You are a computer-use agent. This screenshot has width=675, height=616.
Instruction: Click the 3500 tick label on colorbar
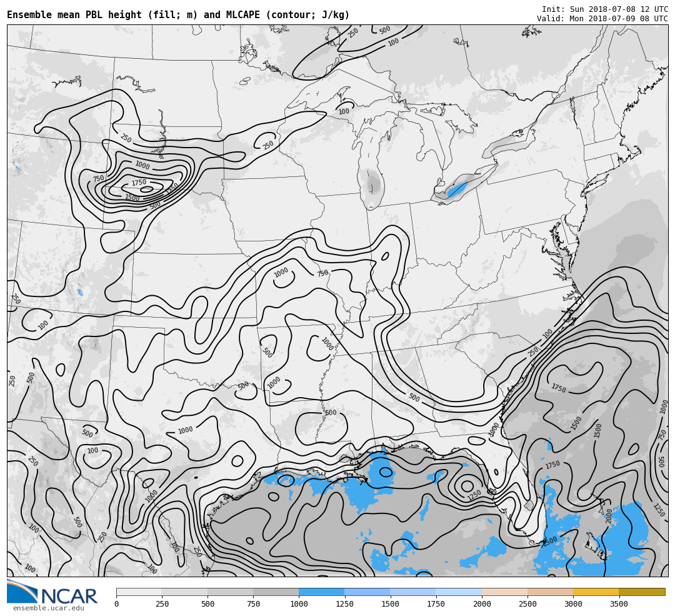tap(619, 604)
